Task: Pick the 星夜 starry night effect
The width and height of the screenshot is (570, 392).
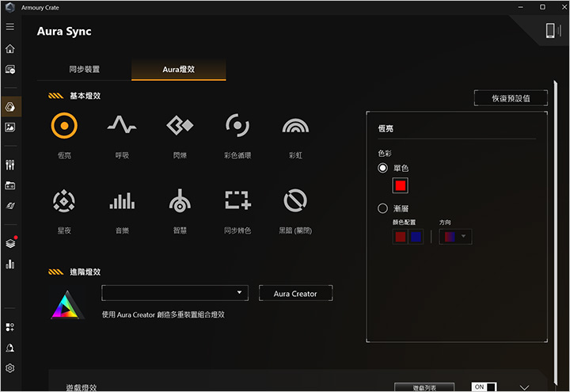Action: (x=64, y=200)
